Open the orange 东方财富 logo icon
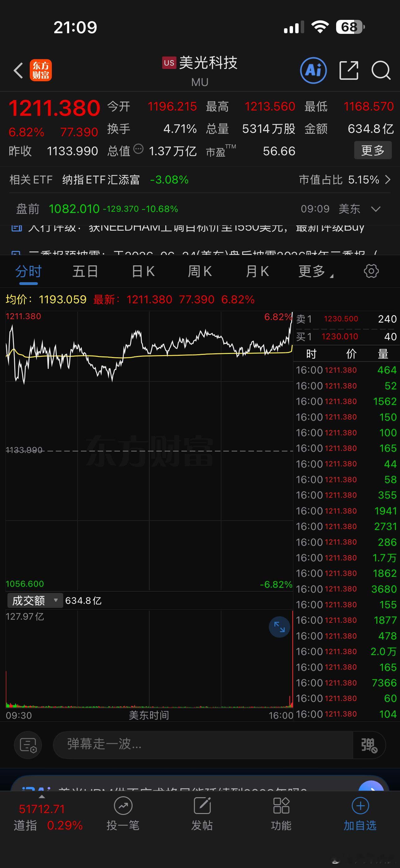 (x=41, y=70)
